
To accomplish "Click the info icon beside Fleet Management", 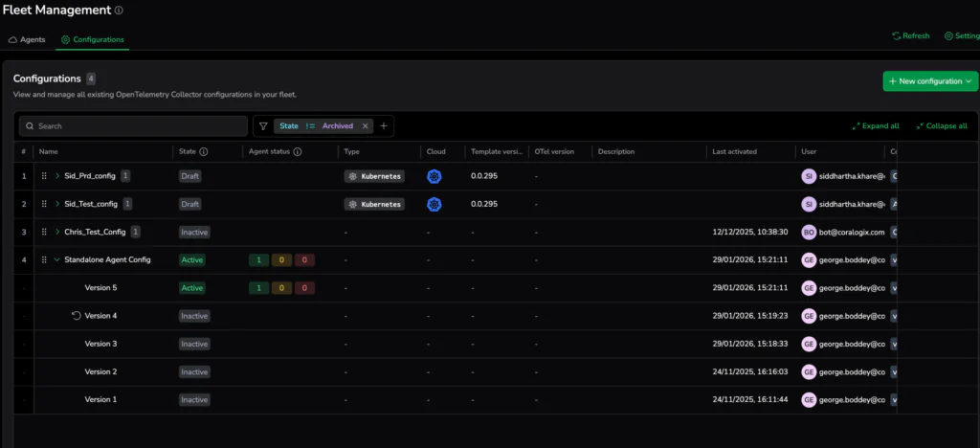I will 120,11.
